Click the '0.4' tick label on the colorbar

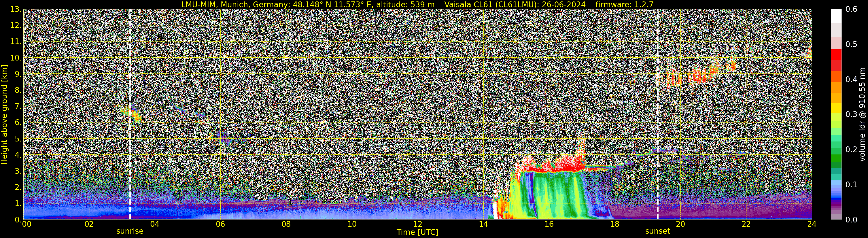click(852, 79)
